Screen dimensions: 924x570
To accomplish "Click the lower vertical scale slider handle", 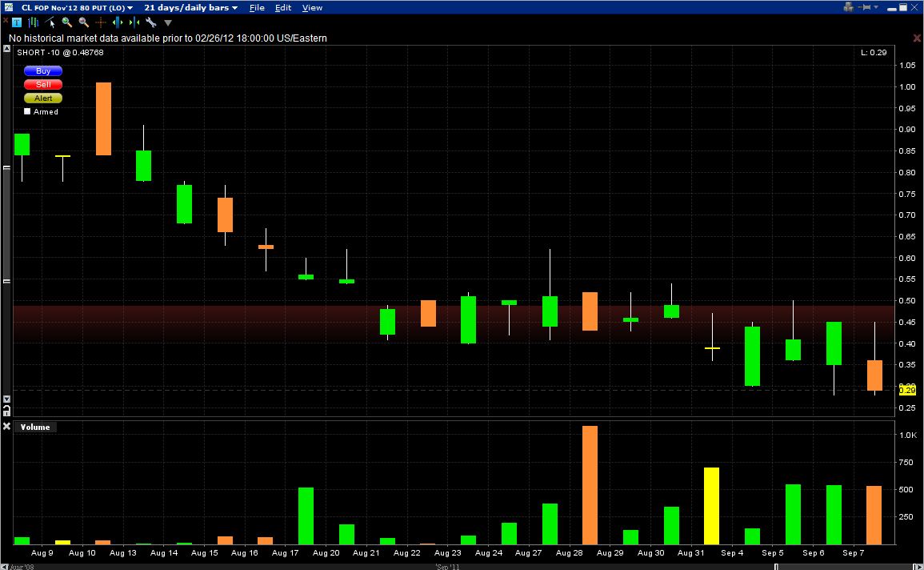I will 6,281.
